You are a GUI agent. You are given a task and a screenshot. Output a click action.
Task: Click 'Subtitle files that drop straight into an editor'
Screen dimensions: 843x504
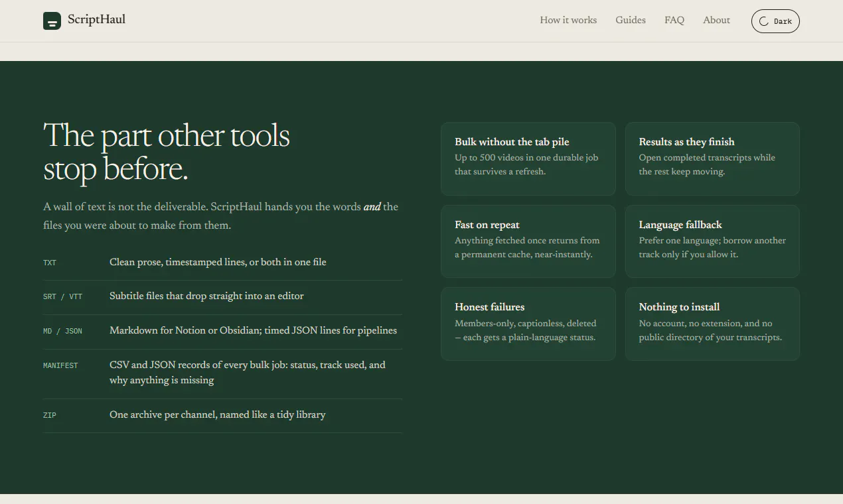[206, 296]
